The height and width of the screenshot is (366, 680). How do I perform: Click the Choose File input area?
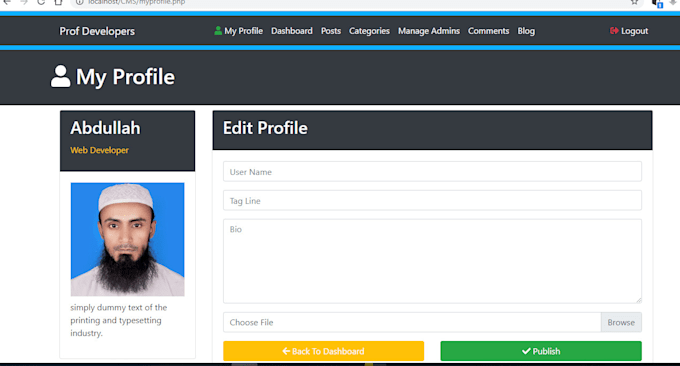(x=412, y=322)
